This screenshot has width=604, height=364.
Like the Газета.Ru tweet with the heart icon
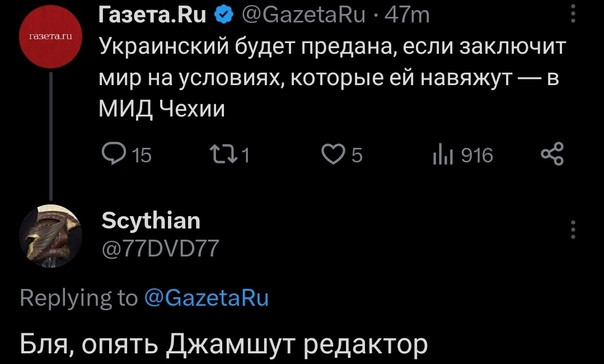[x=333, y=155]
